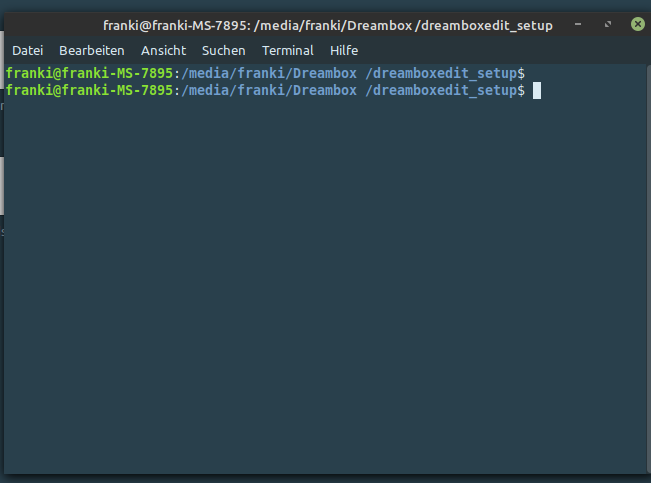Close the terminal window
This screenshot has width=651, height=483.
pyautogui.click(x=638, y=24)
